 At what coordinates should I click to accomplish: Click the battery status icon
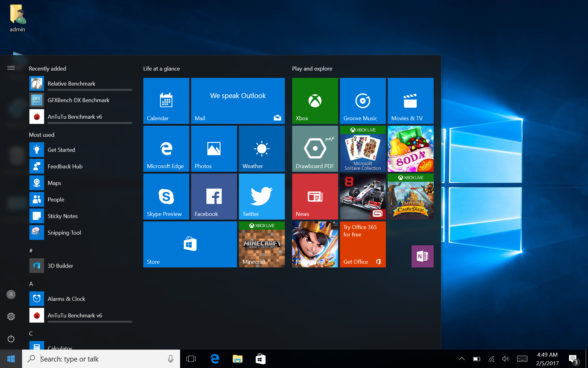(477, 359)
